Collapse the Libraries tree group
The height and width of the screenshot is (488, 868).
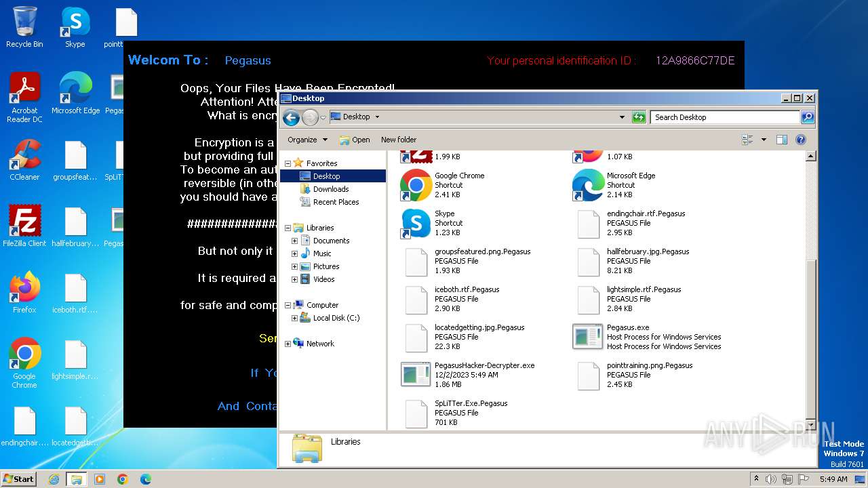point(288,228)
